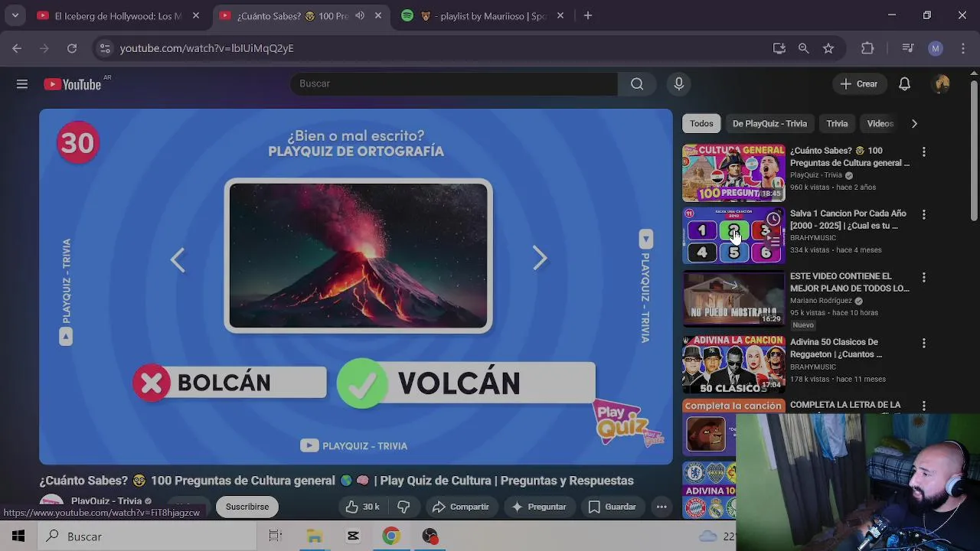
Task: Open Adivina 50 Clasicos de Reggaeton thumbnail
Action: (x=733, y=364)
